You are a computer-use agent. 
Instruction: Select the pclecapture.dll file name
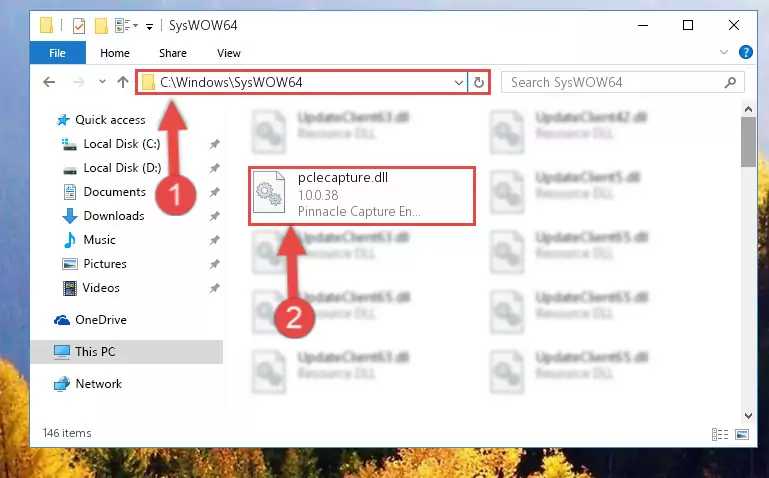click(343, 177)
